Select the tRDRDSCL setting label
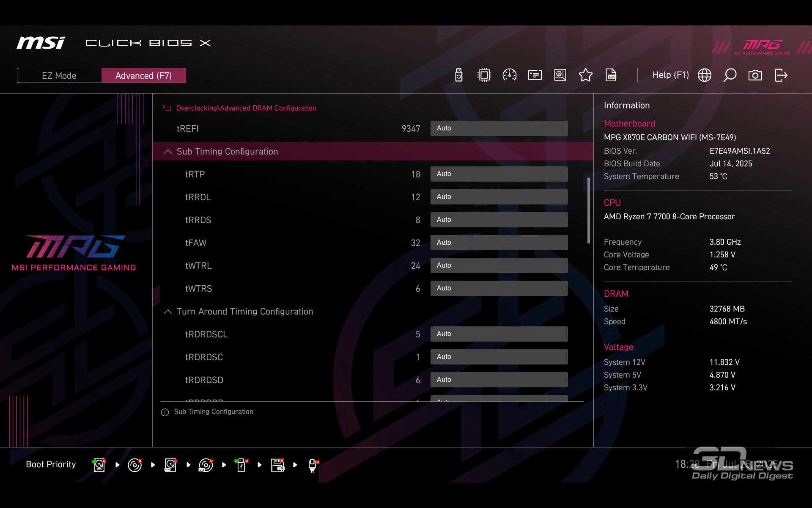 (x=206, y=334)
